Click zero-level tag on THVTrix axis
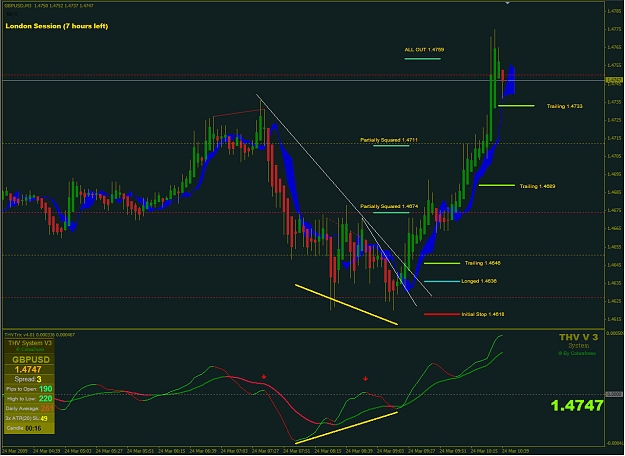This screenshot has width=625, height=456. click(x=614, y=394)
